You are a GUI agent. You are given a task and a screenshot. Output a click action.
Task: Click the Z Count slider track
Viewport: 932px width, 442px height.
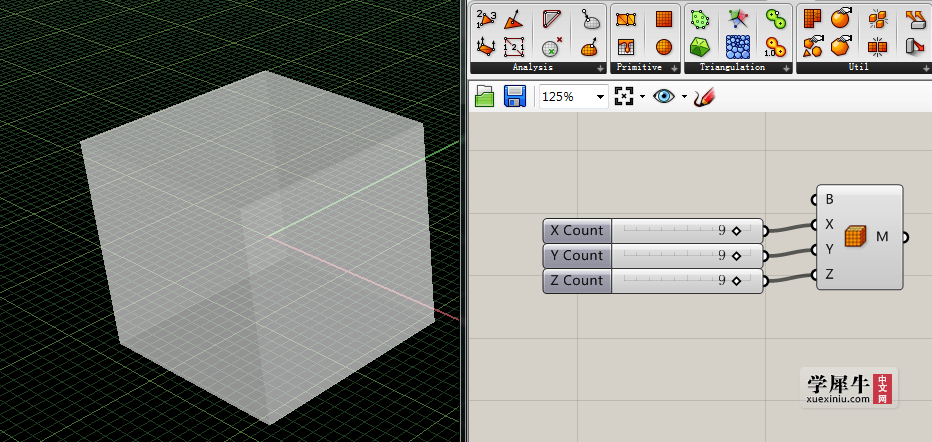click(x=687, y=280)
